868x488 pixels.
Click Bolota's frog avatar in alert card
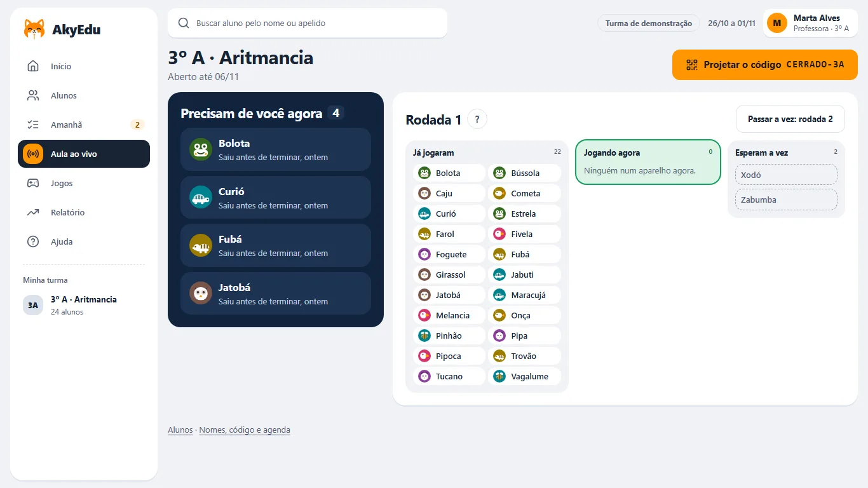[x=200, y=149]
